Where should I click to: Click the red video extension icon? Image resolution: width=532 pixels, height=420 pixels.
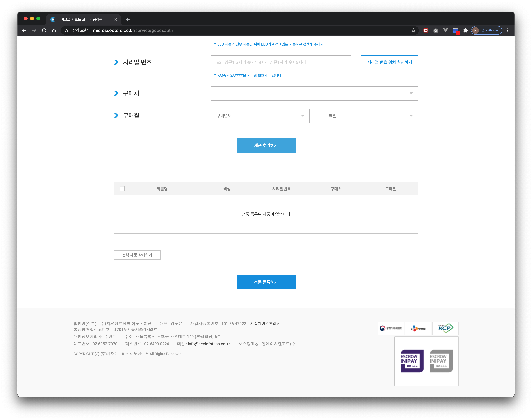tap(426, 31)
